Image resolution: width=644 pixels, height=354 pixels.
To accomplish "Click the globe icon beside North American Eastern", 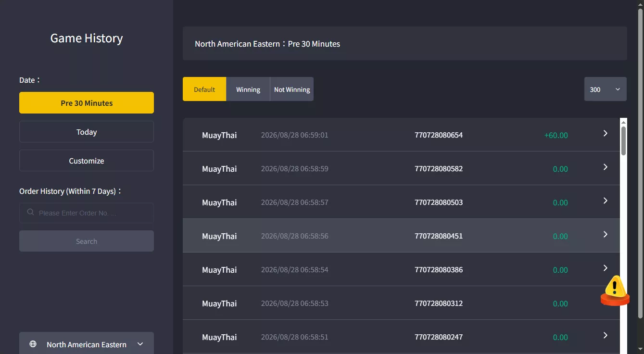I will 33,344.
